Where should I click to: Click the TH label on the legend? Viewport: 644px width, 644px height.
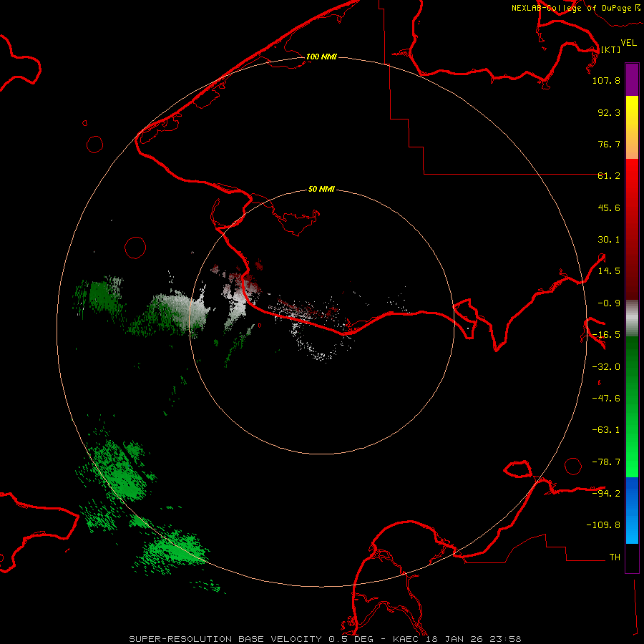pyautogui.click(x=615, y=557)
